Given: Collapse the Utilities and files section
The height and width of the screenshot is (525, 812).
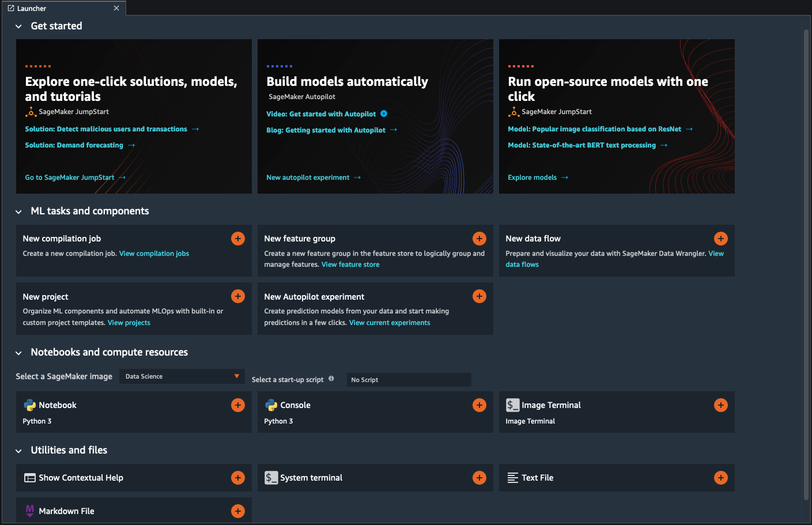Looking at the screenshot, I should click(18, 451).
